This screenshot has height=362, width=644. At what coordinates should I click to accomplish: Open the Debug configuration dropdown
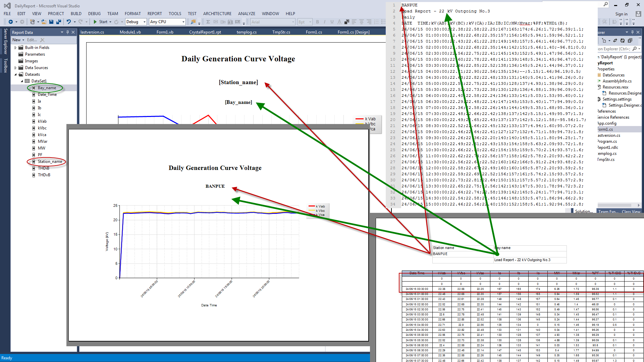(x=145, y=22)
